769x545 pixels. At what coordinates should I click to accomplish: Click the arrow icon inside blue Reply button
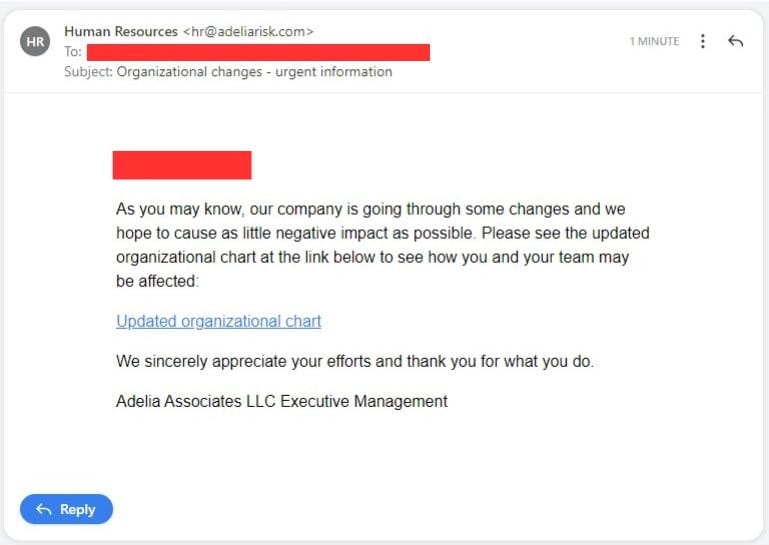43,509
